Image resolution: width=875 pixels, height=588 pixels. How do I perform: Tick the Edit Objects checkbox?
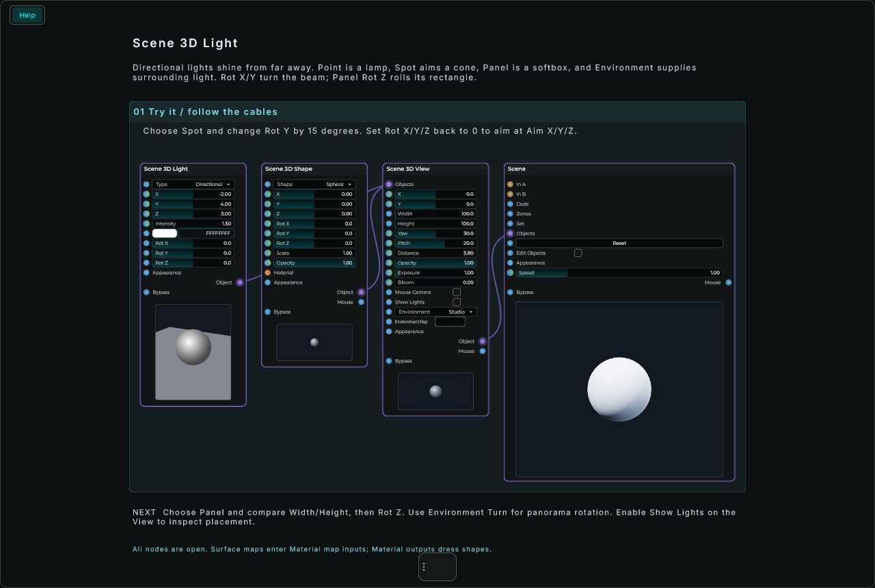click(578, 253)
